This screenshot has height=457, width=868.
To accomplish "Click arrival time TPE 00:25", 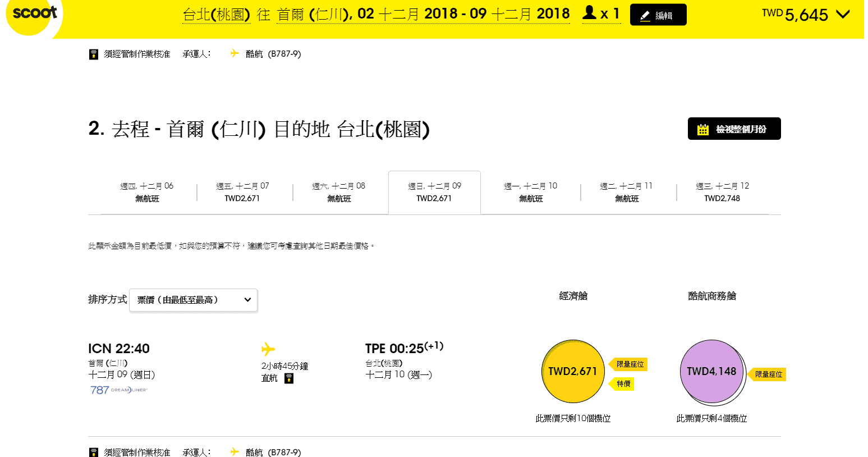I will [x=403, y=348].
